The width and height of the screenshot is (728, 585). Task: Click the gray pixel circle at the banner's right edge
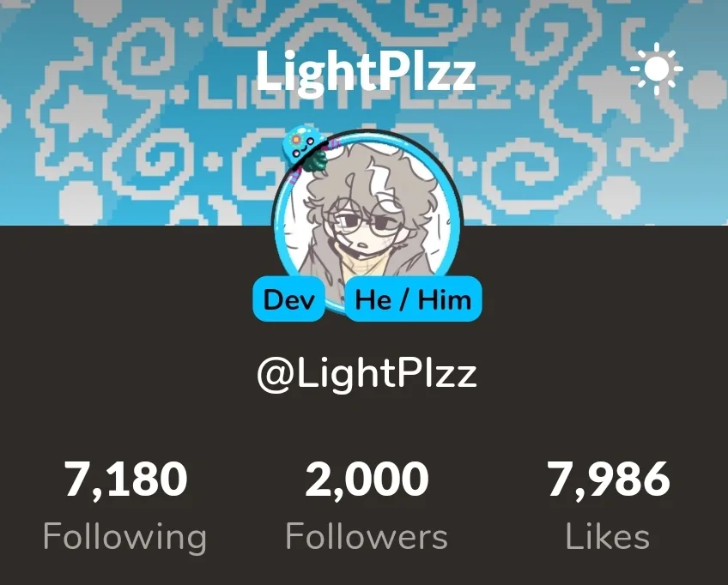click(708, 89)
